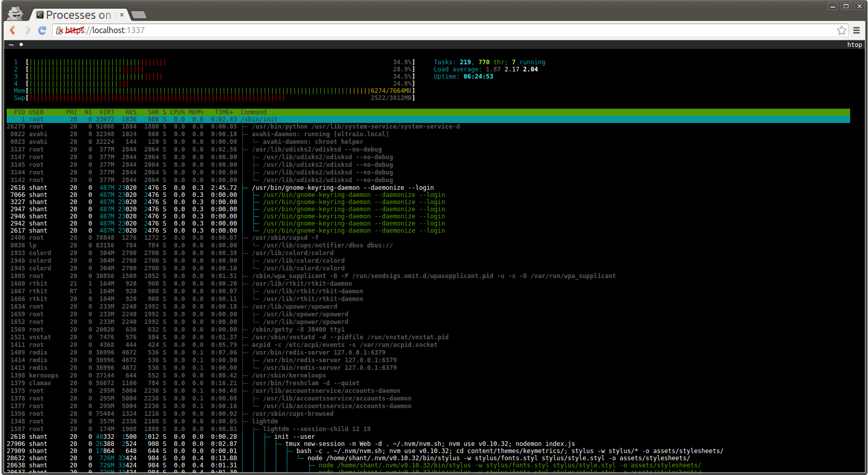The image size is (868, 475).
Task: Select the bash -c nvm.sh process row
Action: [428, 451]
